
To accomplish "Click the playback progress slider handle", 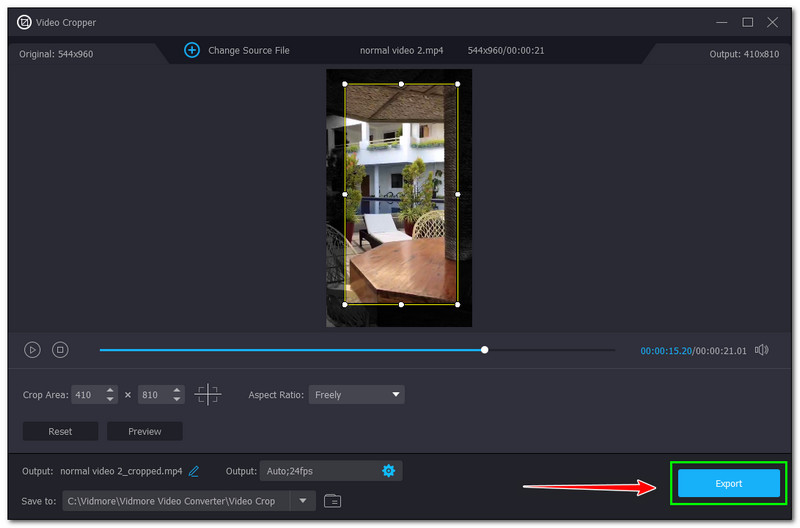I will pos(485,350).
